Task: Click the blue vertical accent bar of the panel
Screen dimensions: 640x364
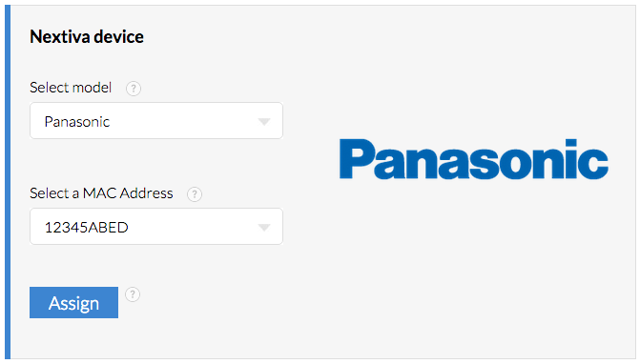Action: point(8,182)
